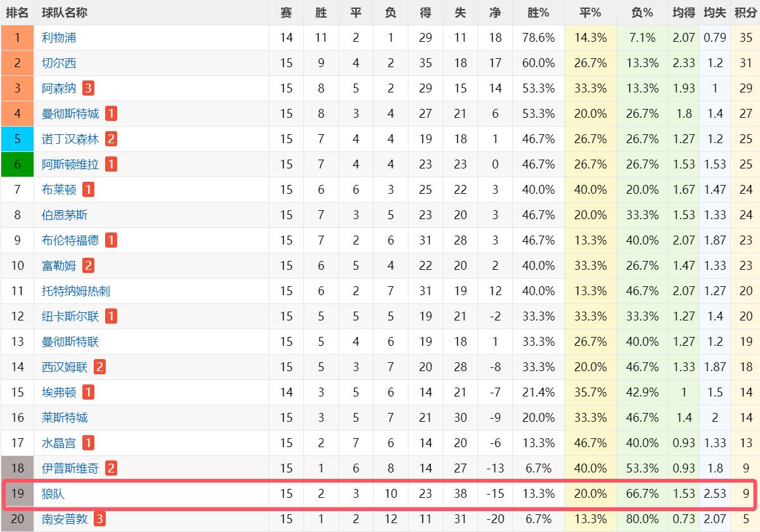Viewport: 760px width, 532px height.
Task: Open the 切尔西 team link
Action: point(59,63)
